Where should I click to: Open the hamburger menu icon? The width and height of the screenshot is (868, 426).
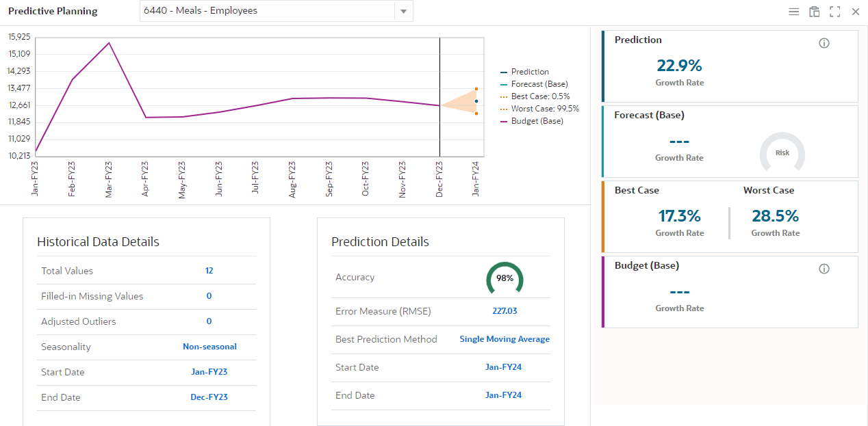point(794,12)
